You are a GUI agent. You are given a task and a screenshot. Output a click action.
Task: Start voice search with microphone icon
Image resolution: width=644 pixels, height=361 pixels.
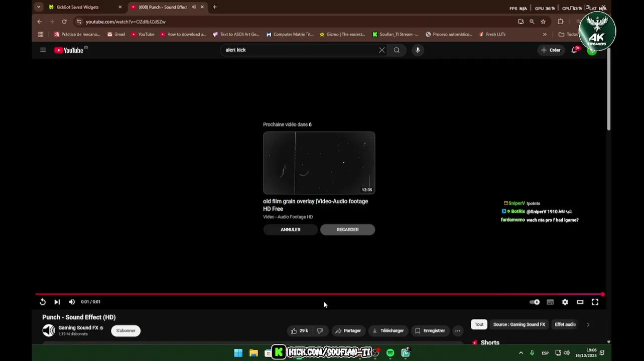click(418, 50)
